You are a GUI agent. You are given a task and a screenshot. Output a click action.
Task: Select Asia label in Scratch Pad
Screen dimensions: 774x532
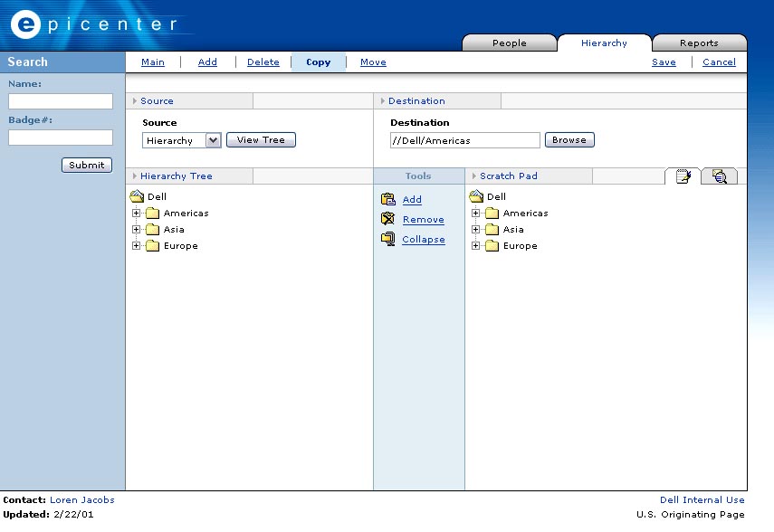513,230
